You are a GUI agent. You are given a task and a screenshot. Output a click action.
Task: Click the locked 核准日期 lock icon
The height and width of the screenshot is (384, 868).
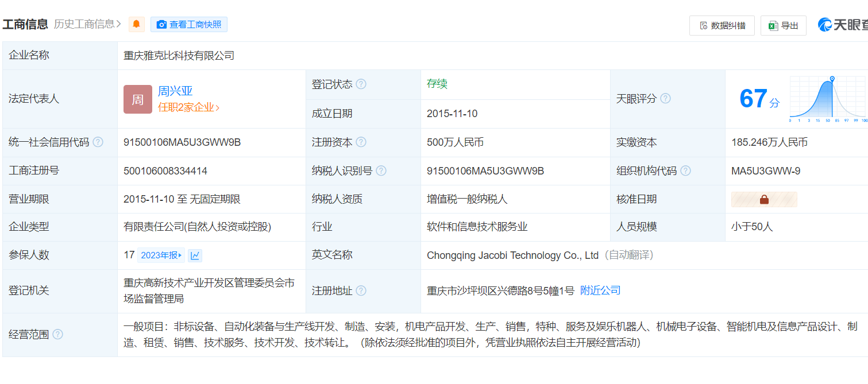coord(764,199)
